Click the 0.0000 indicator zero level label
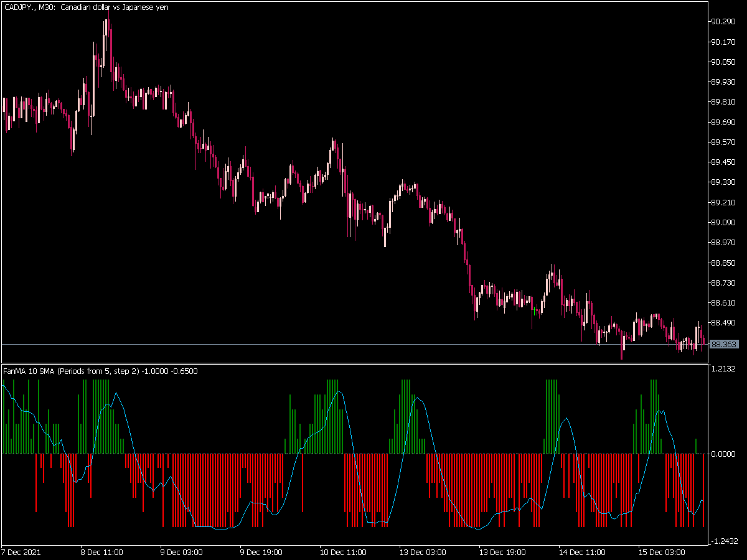This screenshot has height=560, width=747. click(x=722, y=454)
